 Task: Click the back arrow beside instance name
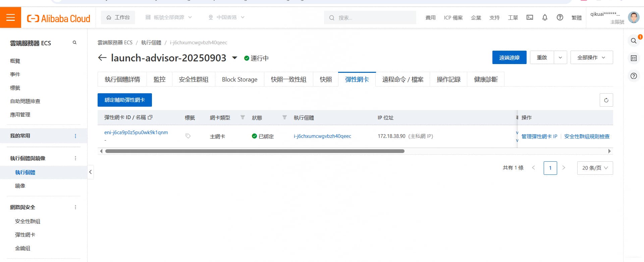click(102, 58)
